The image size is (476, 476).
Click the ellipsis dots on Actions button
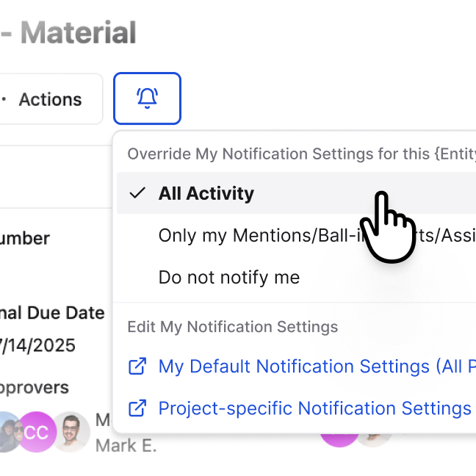coord(4,99)
